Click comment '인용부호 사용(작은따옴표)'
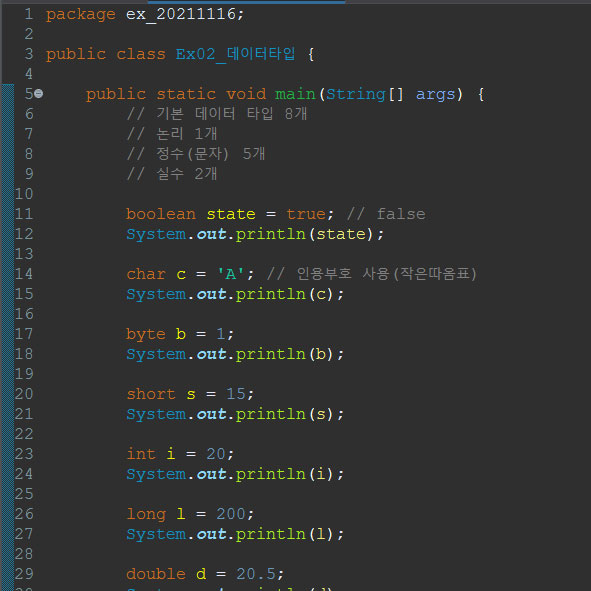This screenshot has height=591, width=591. pos(372,274)
